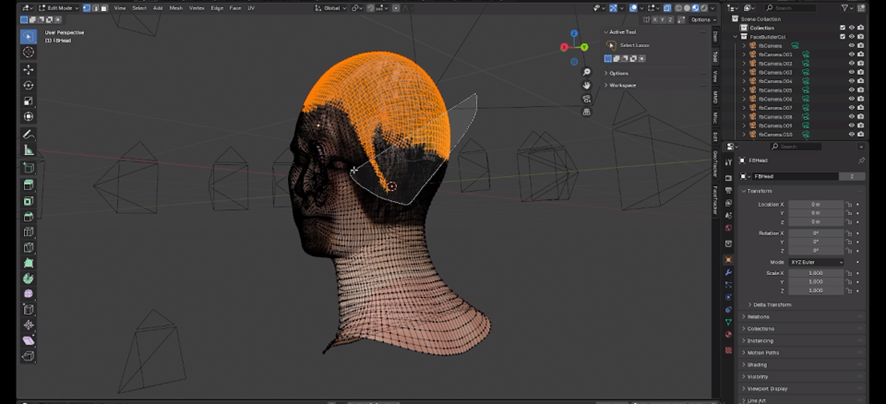
Task: Pin the FBHead properties panel
Action: pos(862,160)
